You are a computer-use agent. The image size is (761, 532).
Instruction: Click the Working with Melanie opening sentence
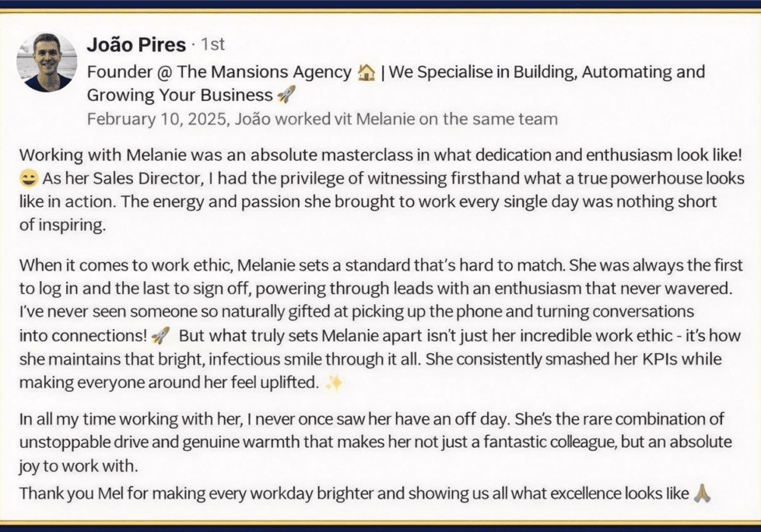[x=380, y=156]
